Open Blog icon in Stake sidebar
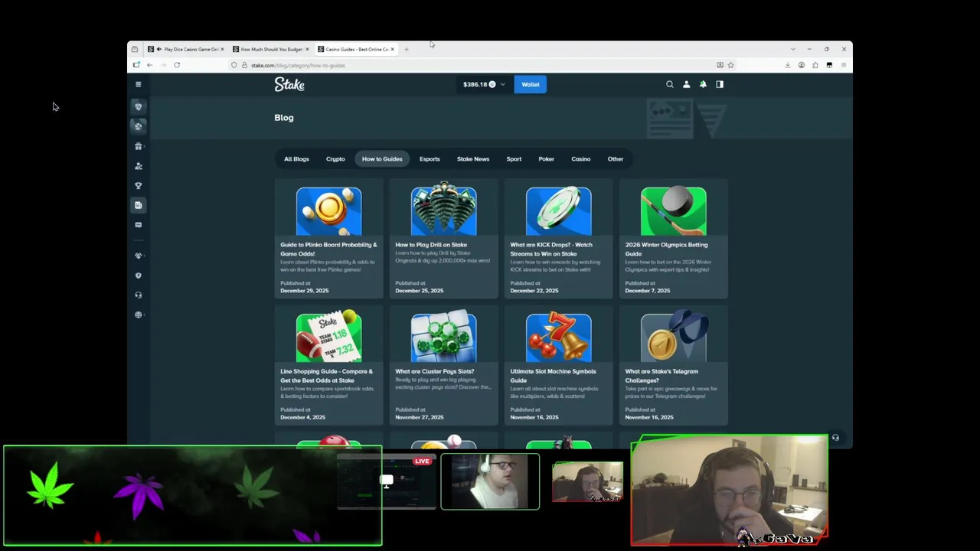This screenshot has width=980, height=551. coord(138,205)
